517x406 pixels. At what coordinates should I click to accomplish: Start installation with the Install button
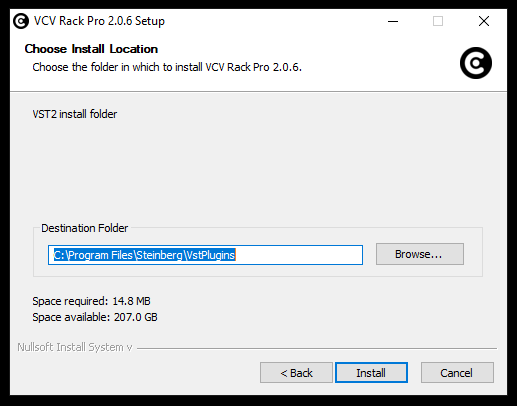371,373
